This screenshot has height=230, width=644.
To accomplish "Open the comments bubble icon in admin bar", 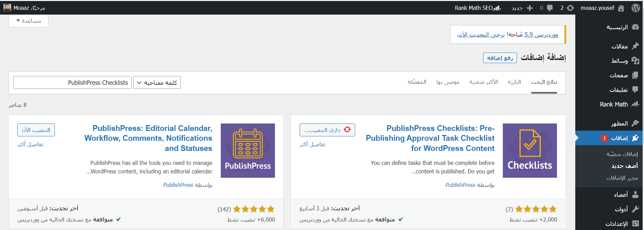I will [550, 8].
